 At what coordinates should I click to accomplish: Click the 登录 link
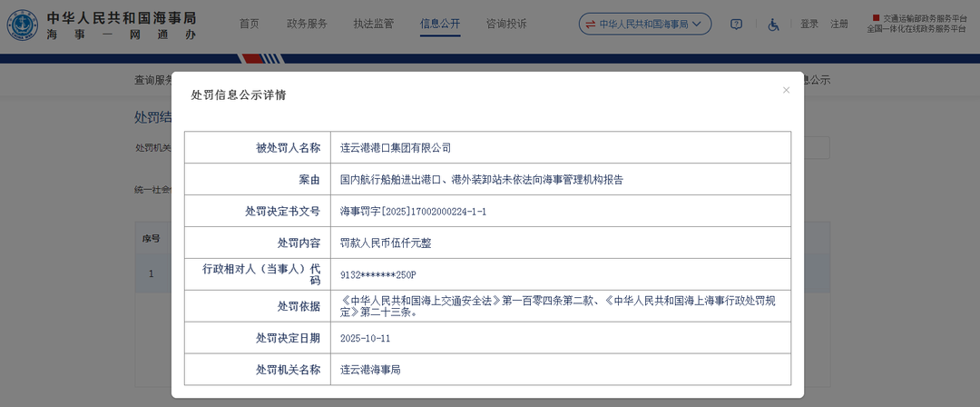(809, 24)
